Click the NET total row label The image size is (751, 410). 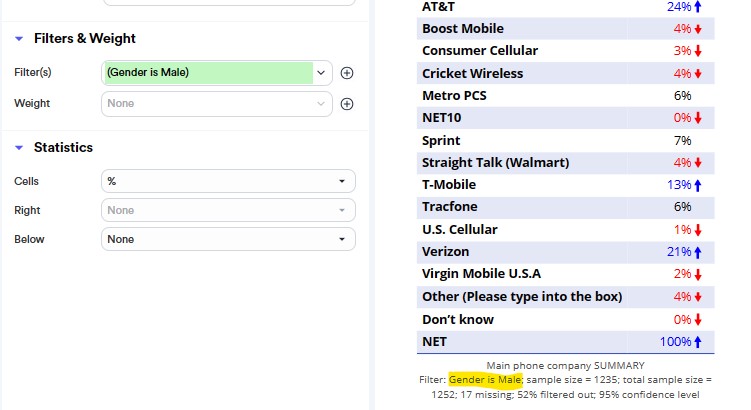click(434, 342)
